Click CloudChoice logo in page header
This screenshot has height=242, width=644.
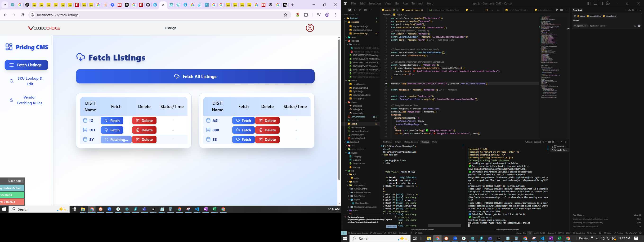pyautogui.click(x=44, y=28)
